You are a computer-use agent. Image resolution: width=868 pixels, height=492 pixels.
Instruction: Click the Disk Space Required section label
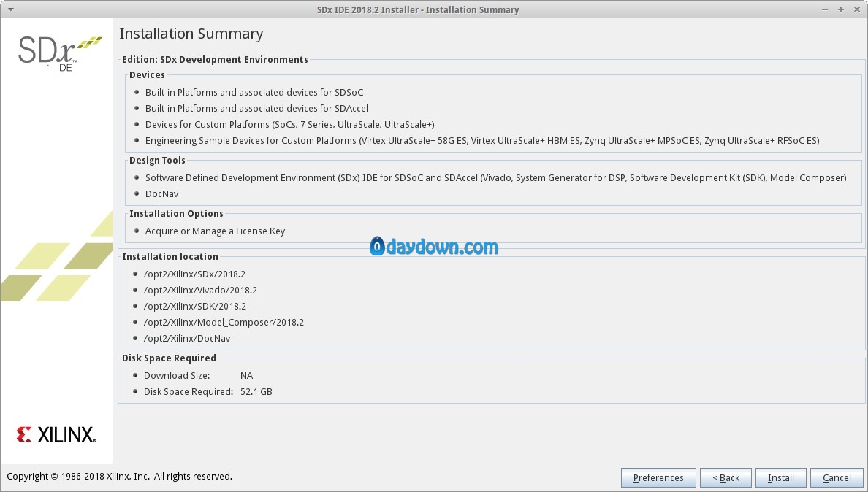pyautogui.click(x=169, y=358)
